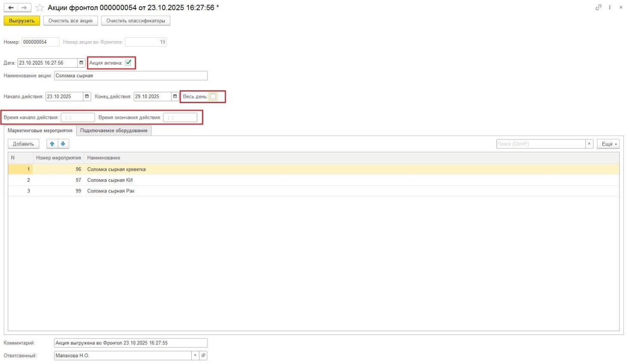Click the yellow Выгрузить button
The image size is (629, 364).
[x=22, y=21]
